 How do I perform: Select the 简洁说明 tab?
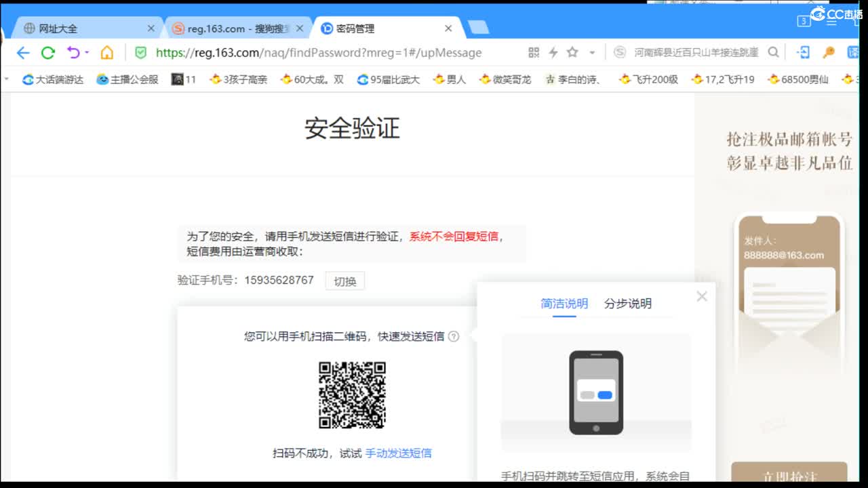pyautogui.click(x=564, y=304)
